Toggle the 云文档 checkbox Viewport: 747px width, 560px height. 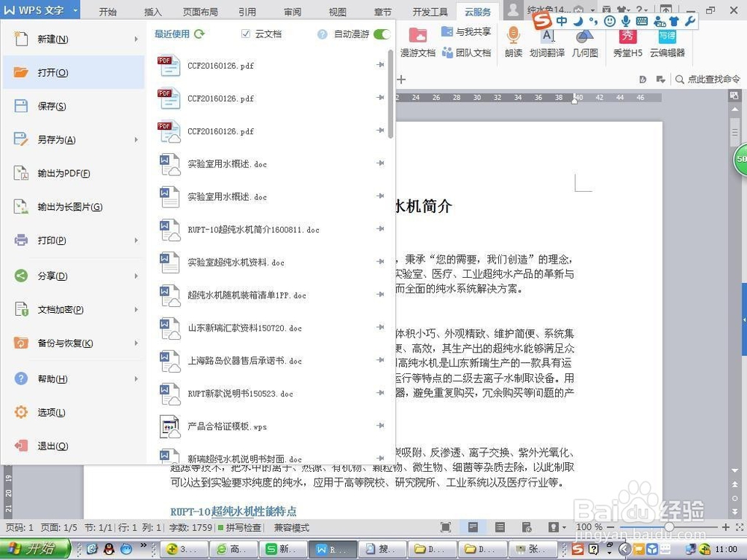[x=246, y=34]
